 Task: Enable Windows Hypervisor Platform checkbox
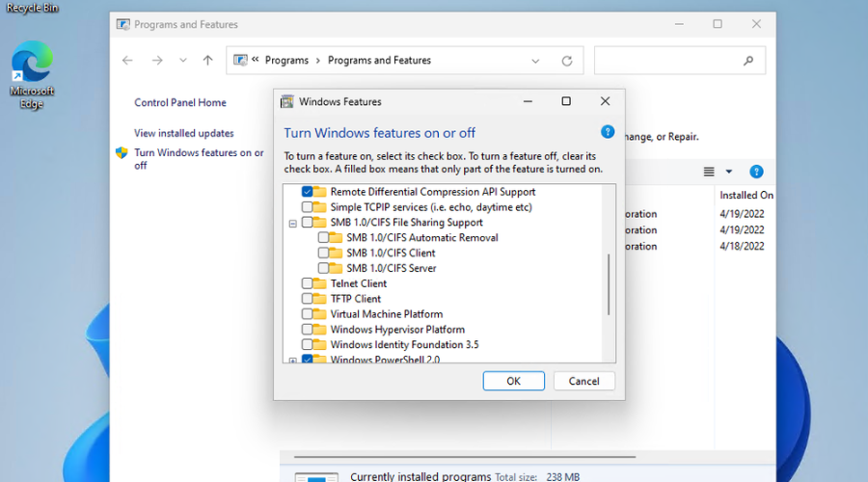click(308, 330)
